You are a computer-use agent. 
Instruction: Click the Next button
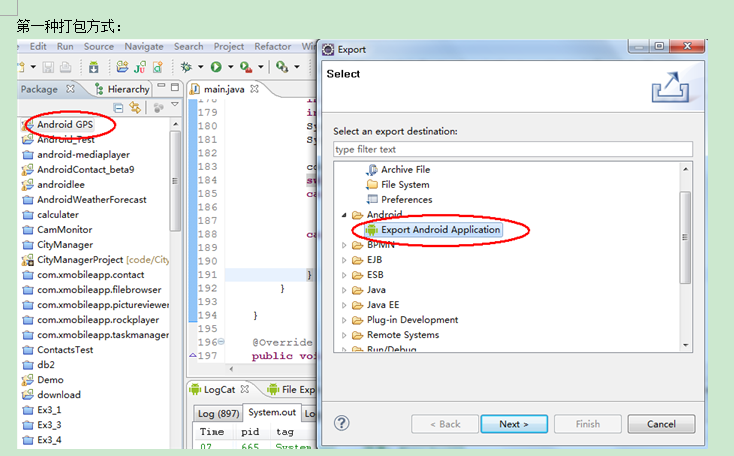point(514,424)
